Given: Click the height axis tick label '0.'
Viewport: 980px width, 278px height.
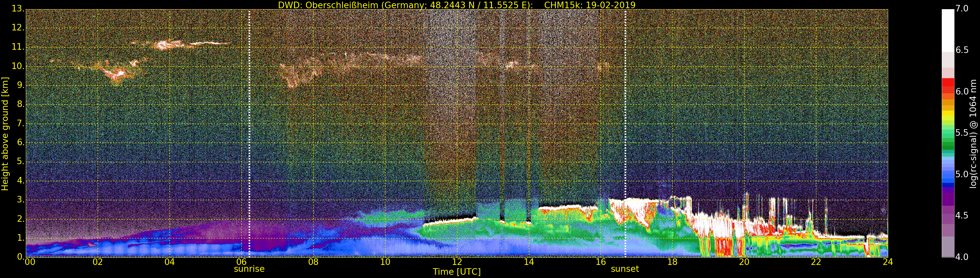Looking at the screenshot, I should (x=20, y=257).
